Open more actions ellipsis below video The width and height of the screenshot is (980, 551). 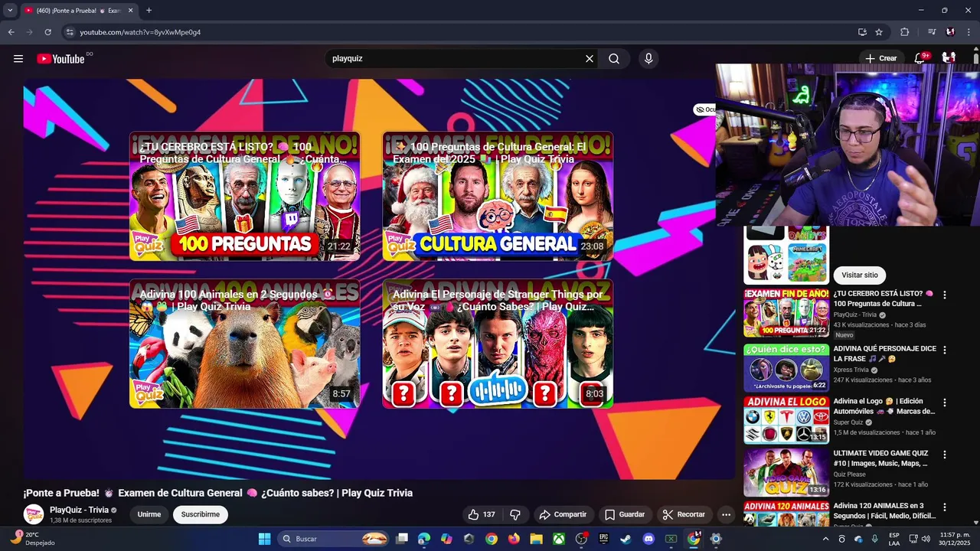pos(726,514)
